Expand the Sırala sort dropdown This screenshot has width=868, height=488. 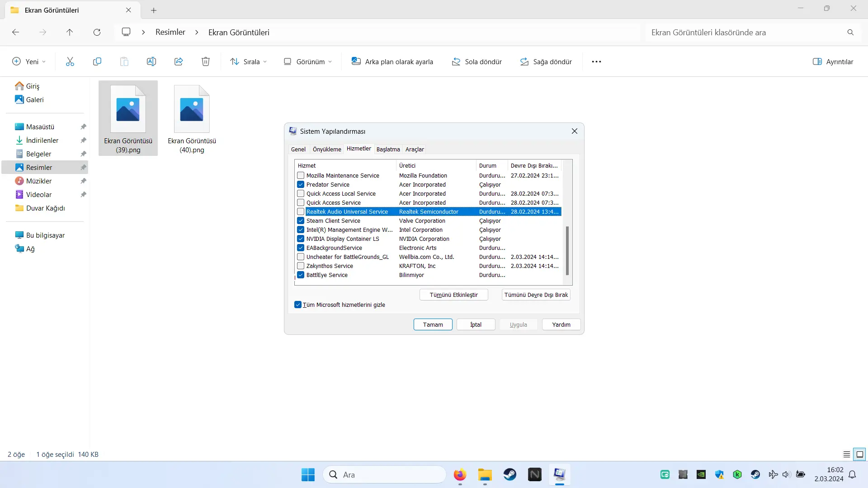(x=248, y=61)
